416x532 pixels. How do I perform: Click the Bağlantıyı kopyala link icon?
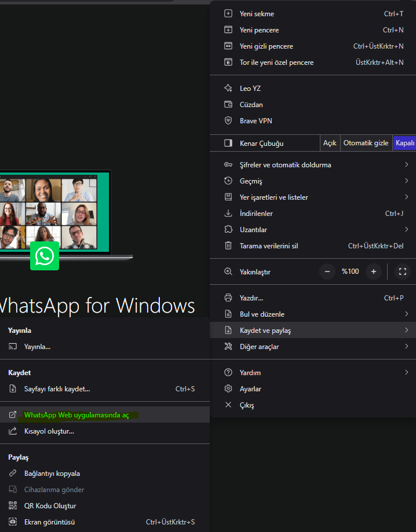click(x=13, y=474)
